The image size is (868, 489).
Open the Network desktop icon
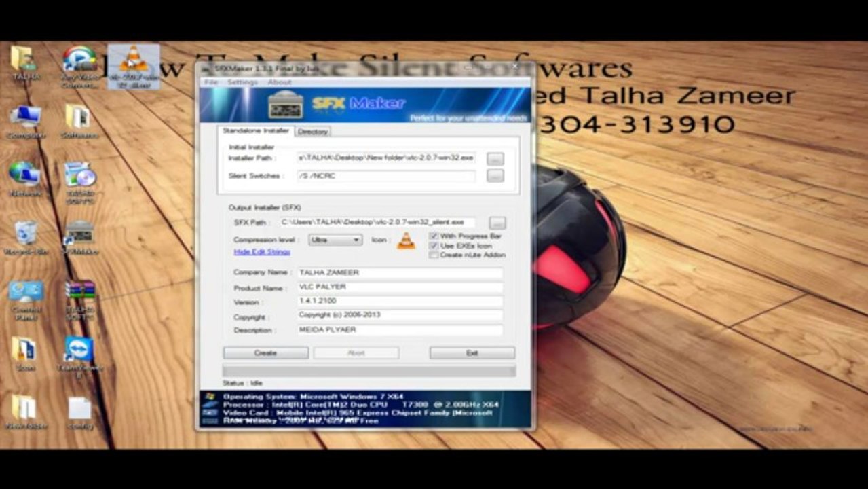(24, 179)
